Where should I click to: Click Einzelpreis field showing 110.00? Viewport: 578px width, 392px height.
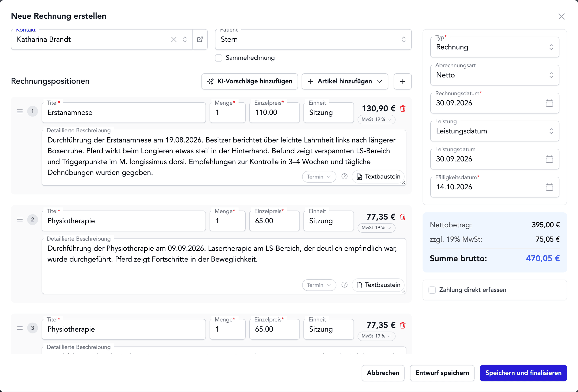point(274,113)
